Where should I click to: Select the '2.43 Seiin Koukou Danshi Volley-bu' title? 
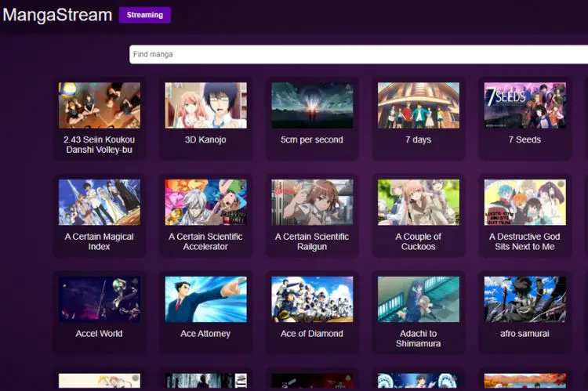(x=100, y=145)
